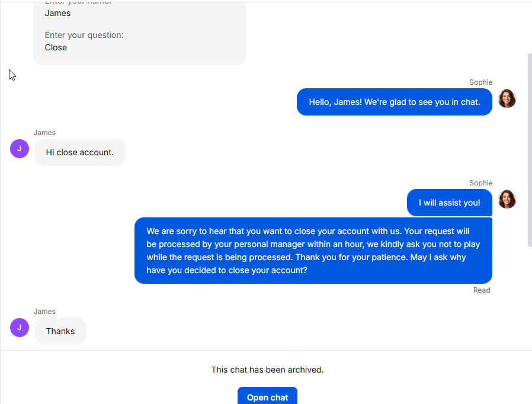Select the 'Hello, James!' greeting bubble
The height and width of the screenshot is (404, 532).
pyautogui.click(x=394, y=102)
